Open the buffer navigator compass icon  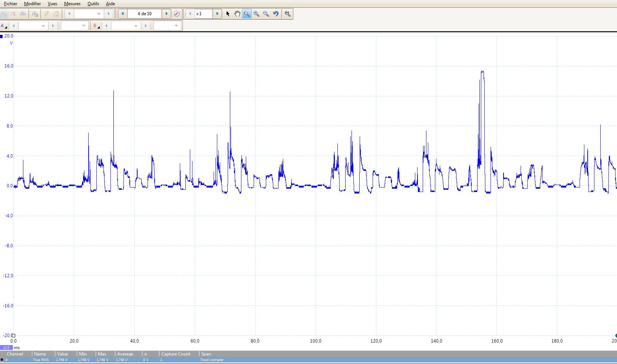(x=177, y=14)
